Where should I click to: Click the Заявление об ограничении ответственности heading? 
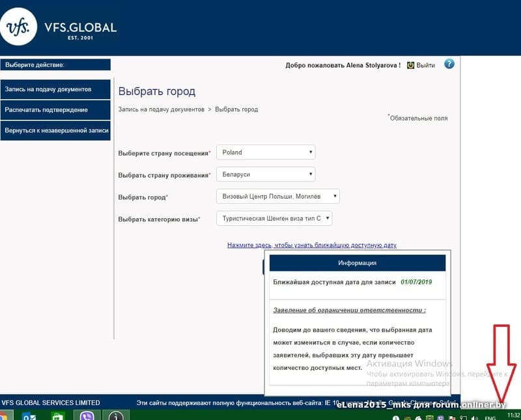tap(349, 310)
